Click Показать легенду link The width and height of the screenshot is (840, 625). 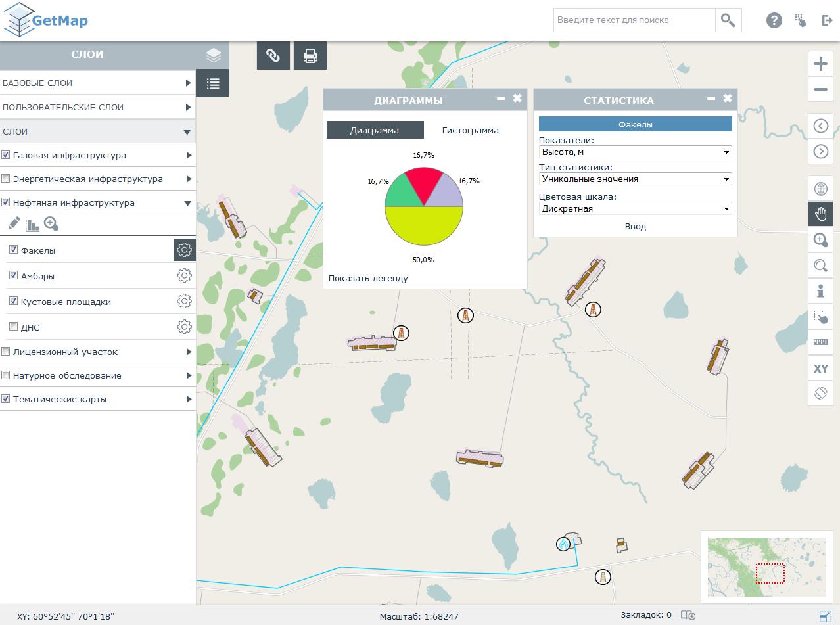(x=368, y=279)
